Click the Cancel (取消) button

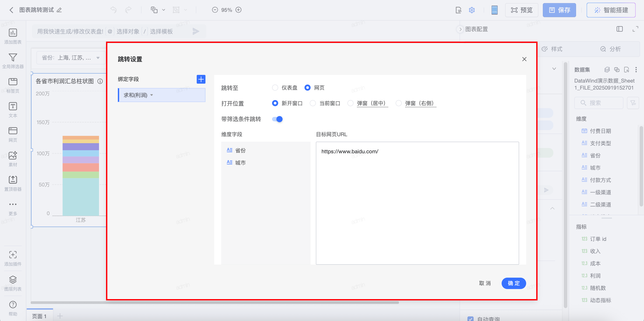click(x=485, y=283)
